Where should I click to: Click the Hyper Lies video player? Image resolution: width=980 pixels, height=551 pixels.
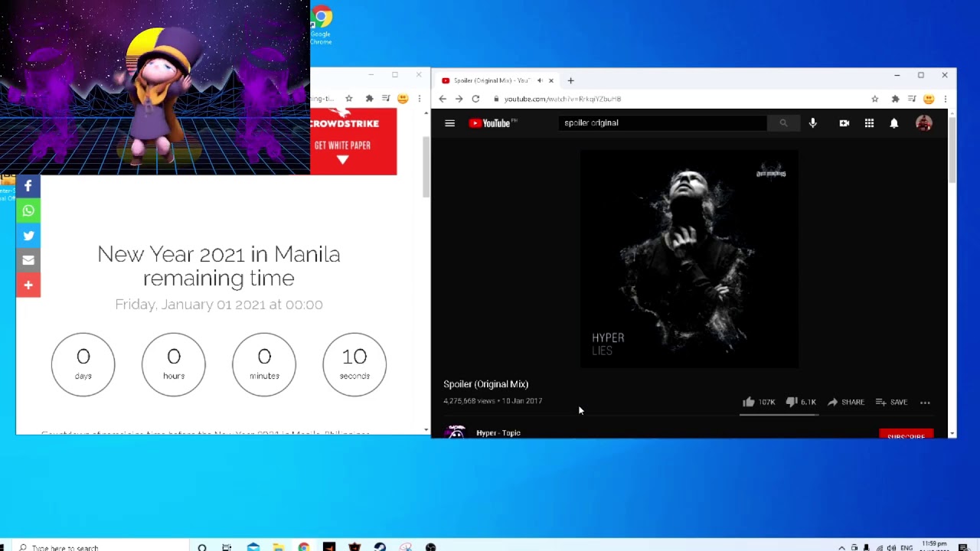(x=689, y=259)
